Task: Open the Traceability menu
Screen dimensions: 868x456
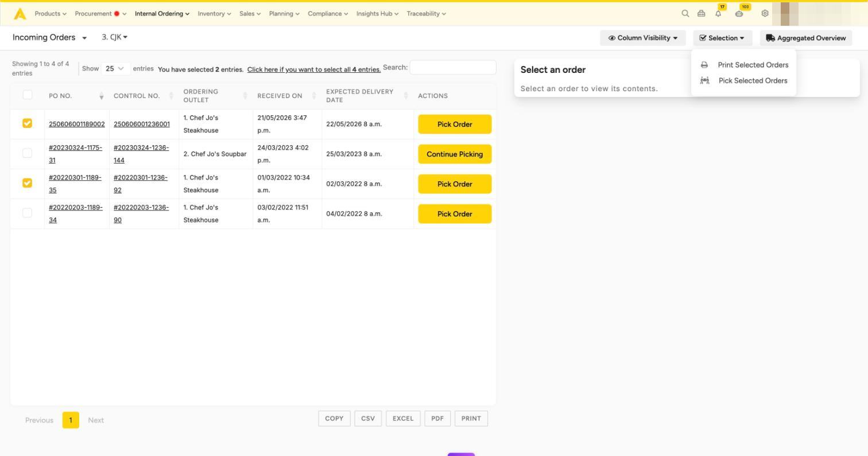Action: (x=426, y=14)
